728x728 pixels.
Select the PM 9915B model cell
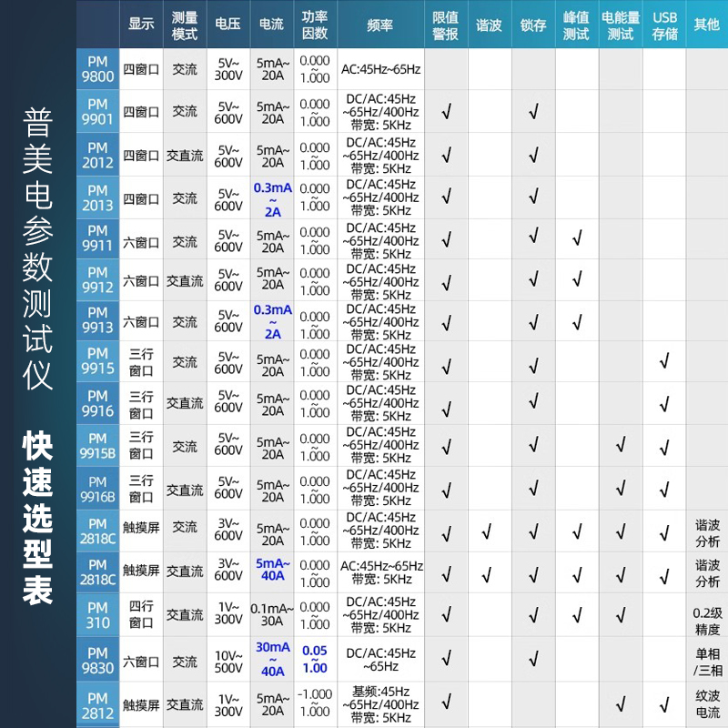[97, 446]
